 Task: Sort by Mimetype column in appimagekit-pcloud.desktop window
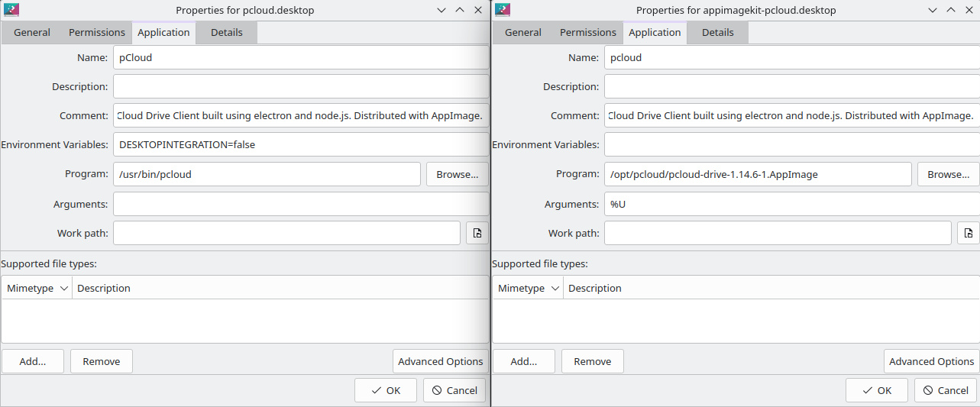[x=528, y=288]
